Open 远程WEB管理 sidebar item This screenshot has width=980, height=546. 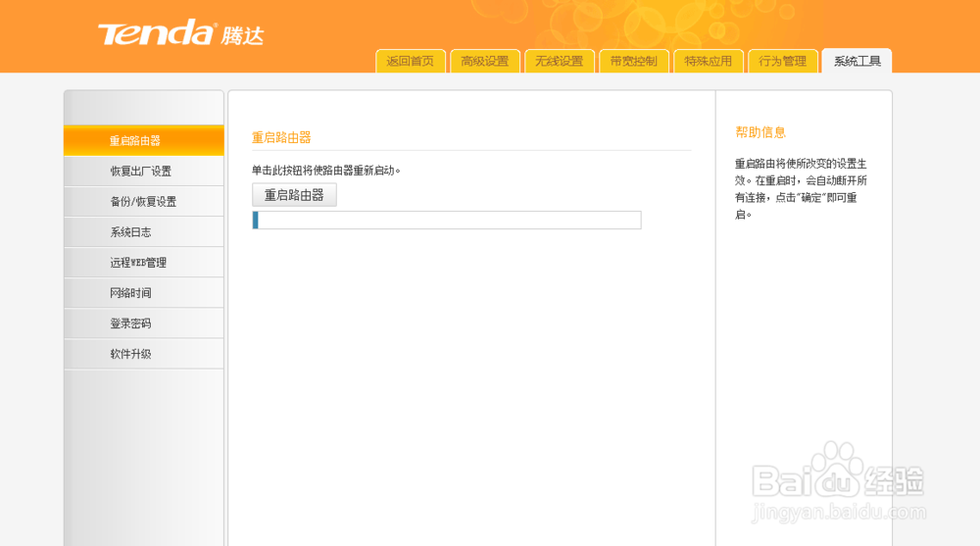tap(144, 262)
